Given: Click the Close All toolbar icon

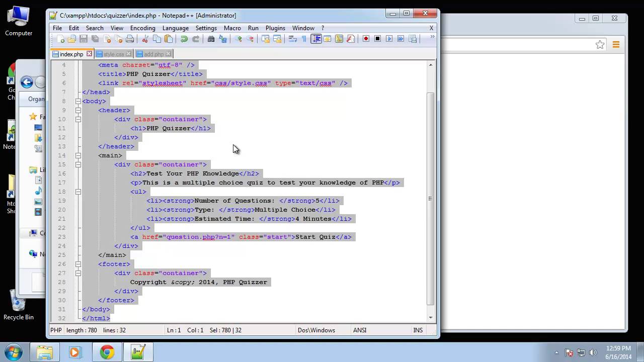Looking at the screenshot, I should (x=118, y=39).
